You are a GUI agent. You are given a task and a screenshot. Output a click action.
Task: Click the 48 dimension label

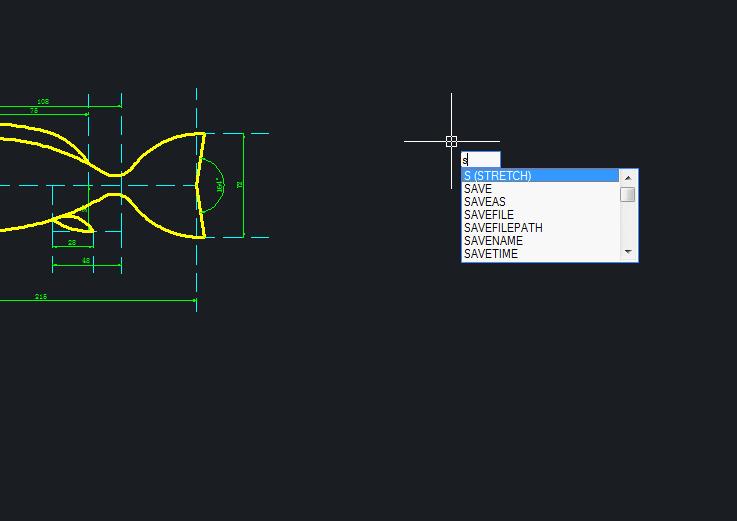coord(86,261)
